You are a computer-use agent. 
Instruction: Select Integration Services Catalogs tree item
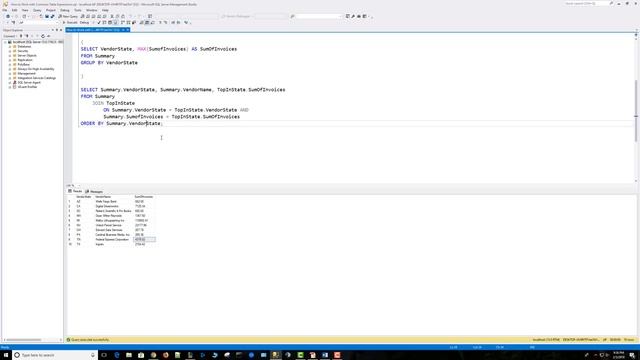[36, 78]
